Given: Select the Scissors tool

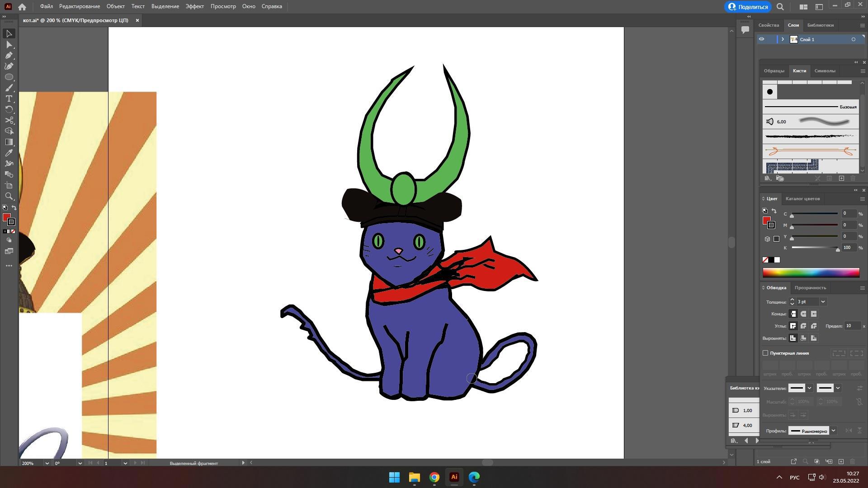Looking at the screenshot, I should tap(9, 121).
